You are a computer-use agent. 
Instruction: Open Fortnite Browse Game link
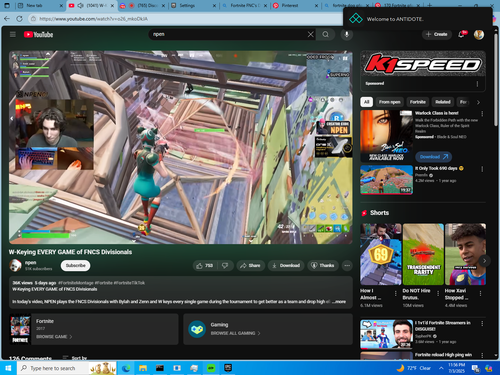pos(54,337)
